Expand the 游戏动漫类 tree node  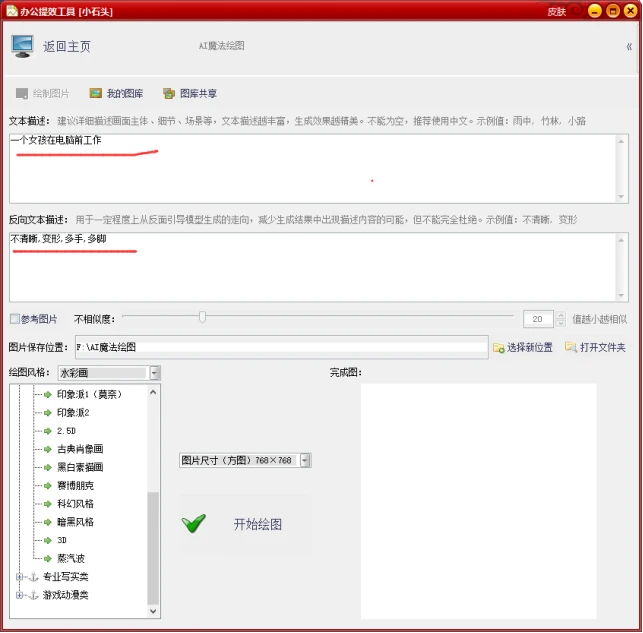point(19,595)
